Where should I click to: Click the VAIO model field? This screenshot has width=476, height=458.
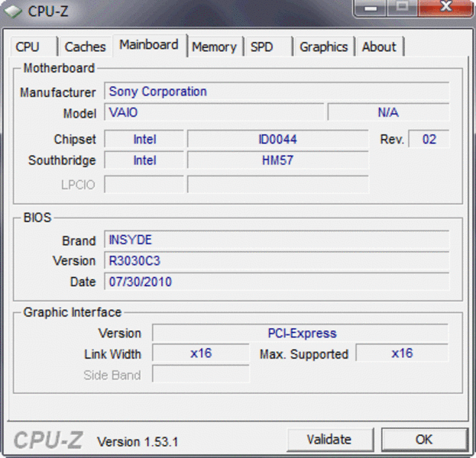[x=214, y=112]
